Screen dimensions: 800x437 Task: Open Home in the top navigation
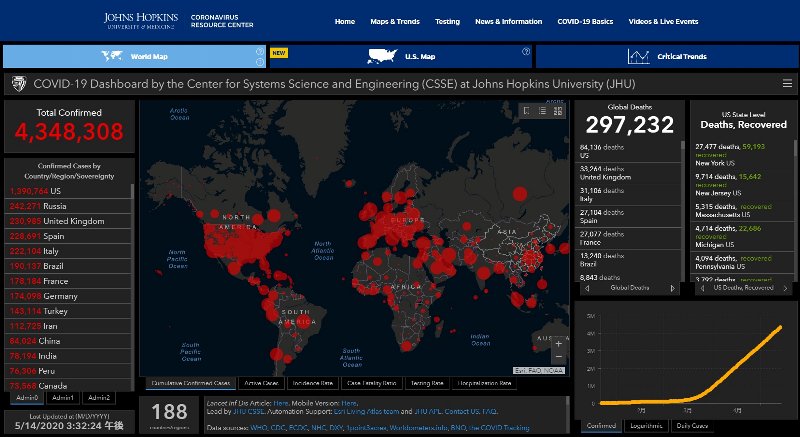[x=345, y=21]
